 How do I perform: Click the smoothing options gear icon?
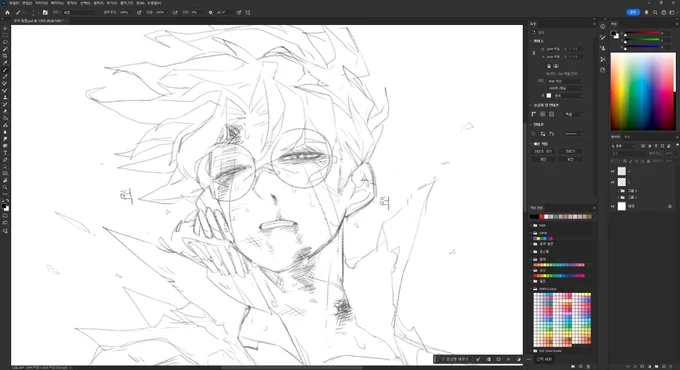coord(211,13)
